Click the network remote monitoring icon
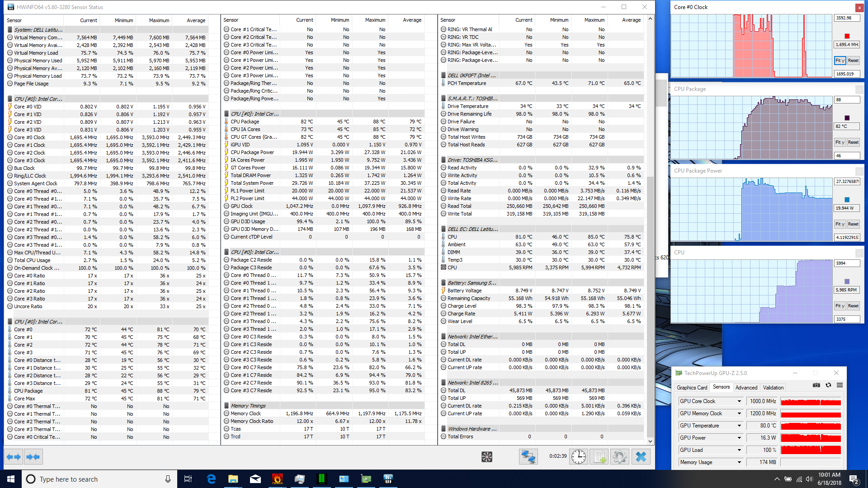868x488 pixels. (528, 457)
